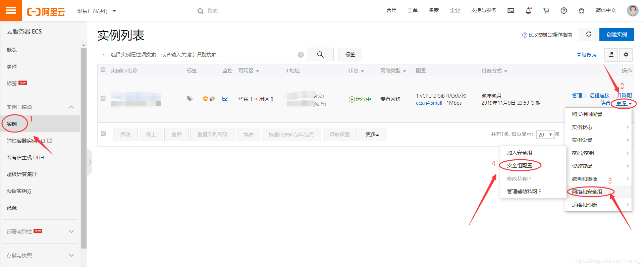Open 实例状态 submenu

click(x=598, y=127)
